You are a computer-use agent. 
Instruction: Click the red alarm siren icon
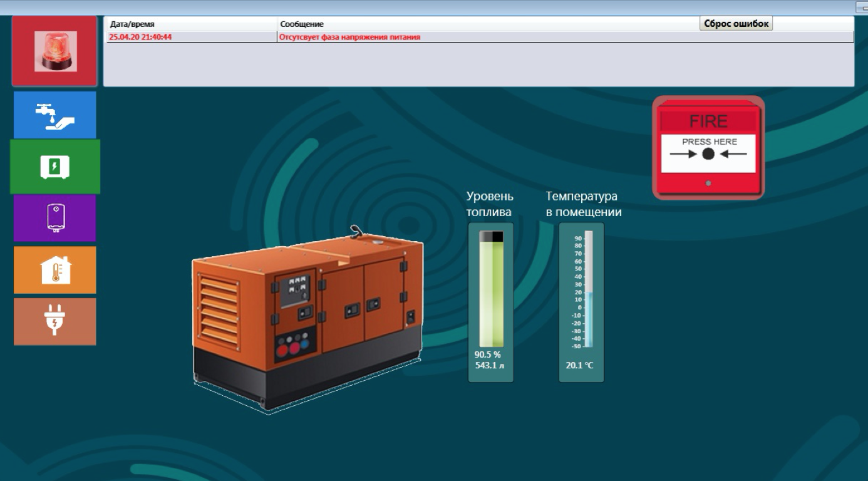55,51
